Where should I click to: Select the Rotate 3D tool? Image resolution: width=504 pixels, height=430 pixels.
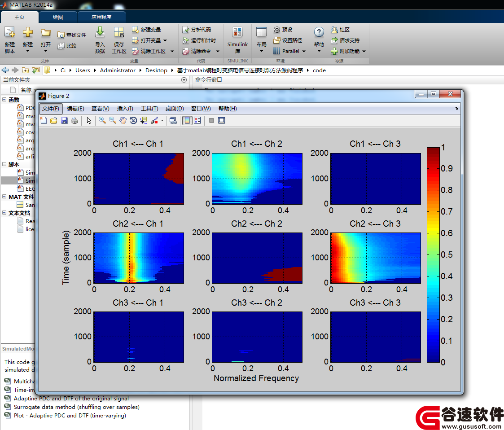click(x=133, y=120)
